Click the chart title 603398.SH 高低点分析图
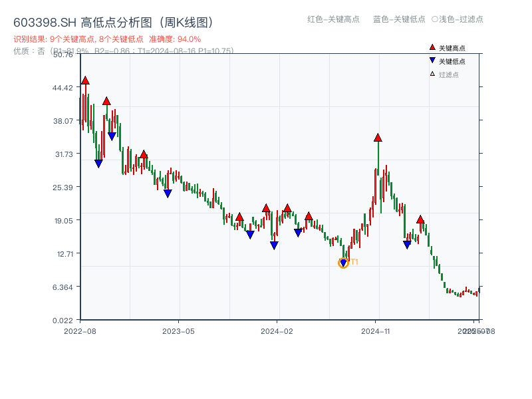This screenshot has width=532, height=399. point(113,20)
